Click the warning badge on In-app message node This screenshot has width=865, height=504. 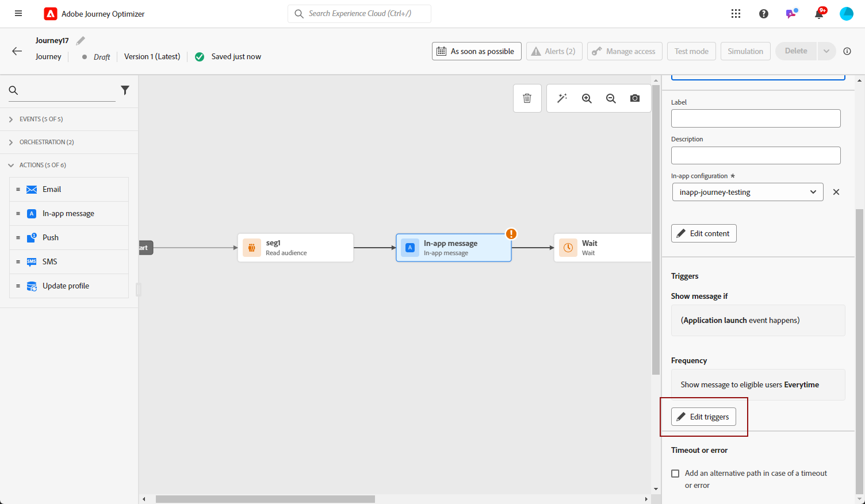click(511, 234)
